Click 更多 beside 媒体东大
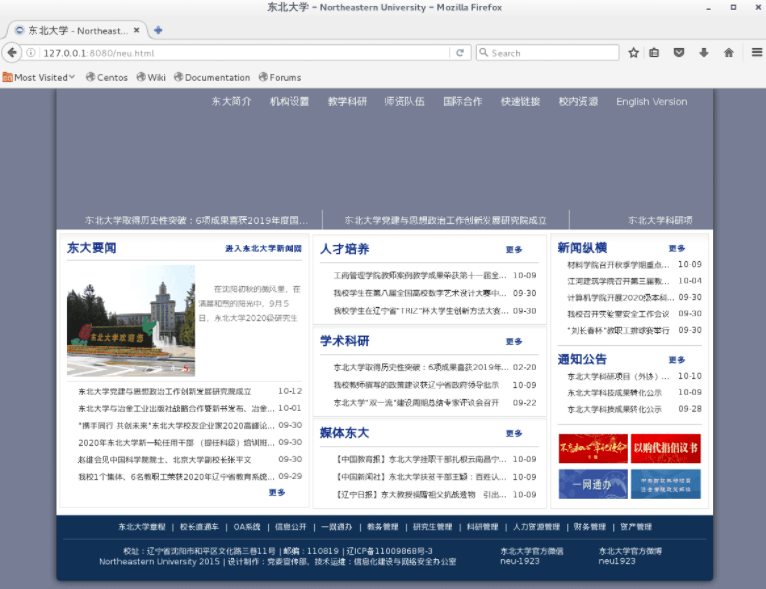This screenshot has height=589, width=766. (x=514, y=433)
